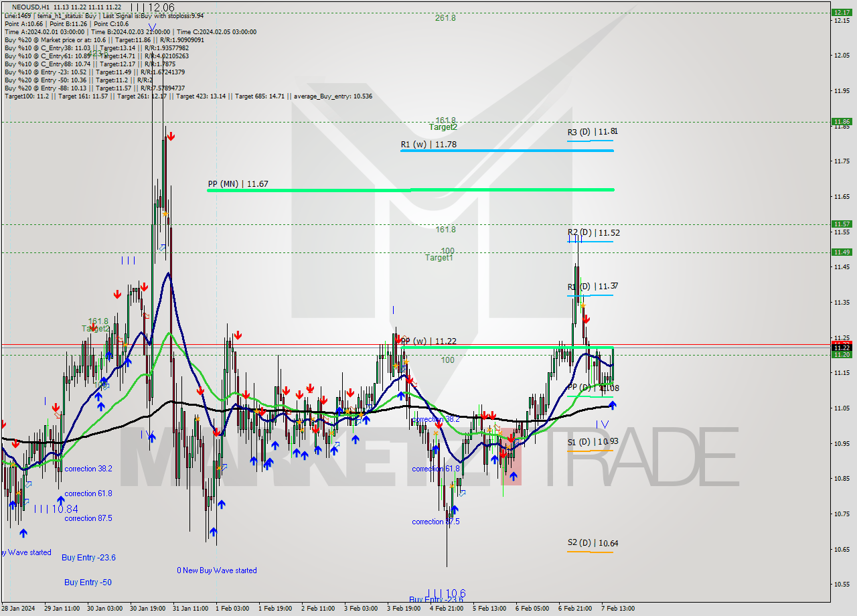The image size is (857, 616).
Task: Click the green 12.17 price tag
Action: (x=841, y=12)
